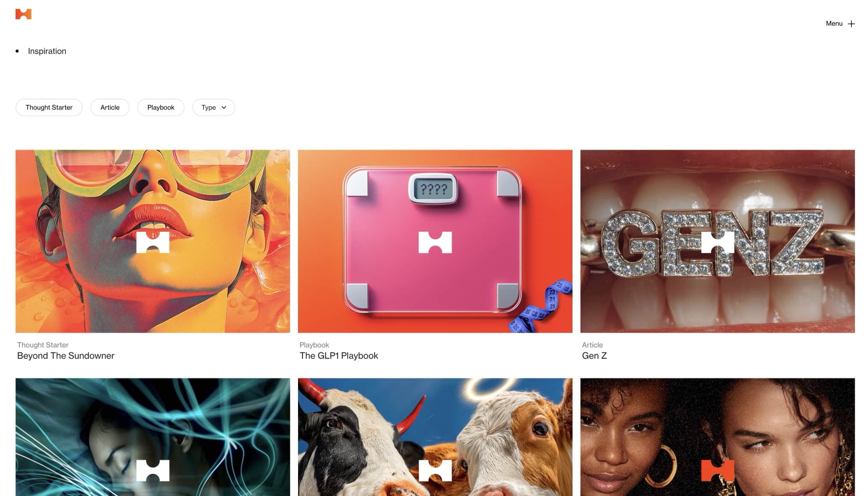Toggle the Thought Starter filter

[x=49, y=107]
